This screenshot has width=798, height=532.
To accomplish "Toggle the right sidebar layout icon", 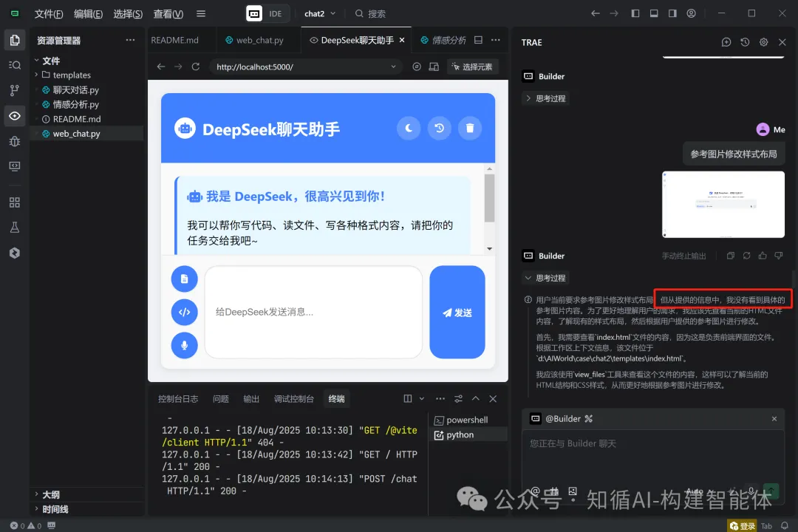I will 672,13.
